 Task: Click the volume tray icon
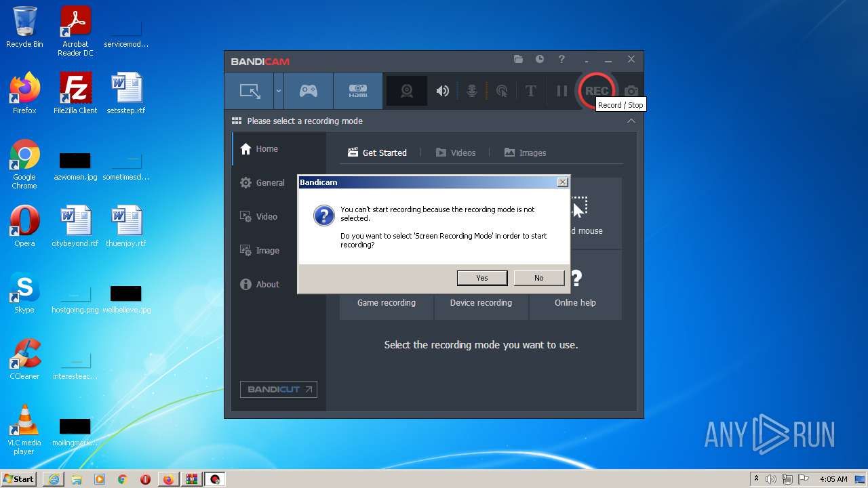[x=771, y=479]
